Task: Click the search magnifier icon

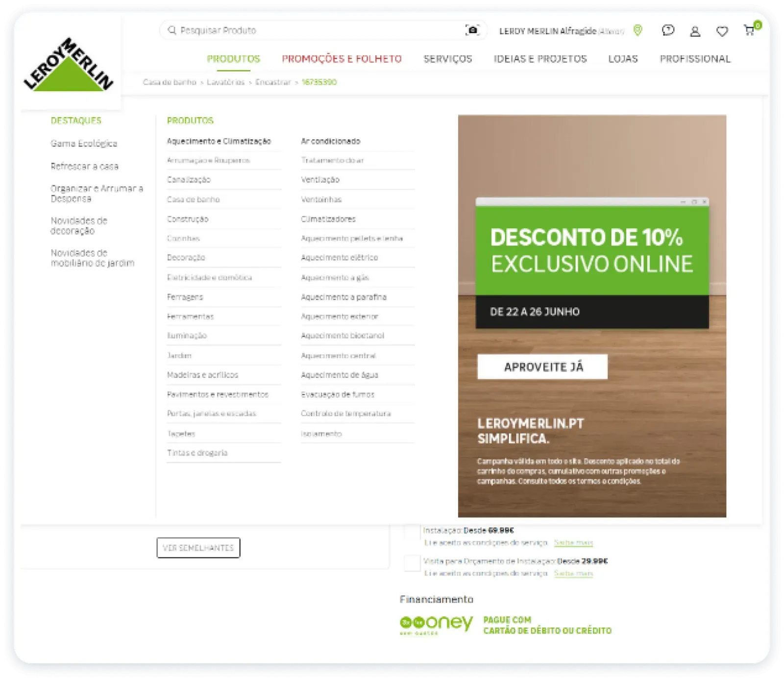Action: (172, 30)
